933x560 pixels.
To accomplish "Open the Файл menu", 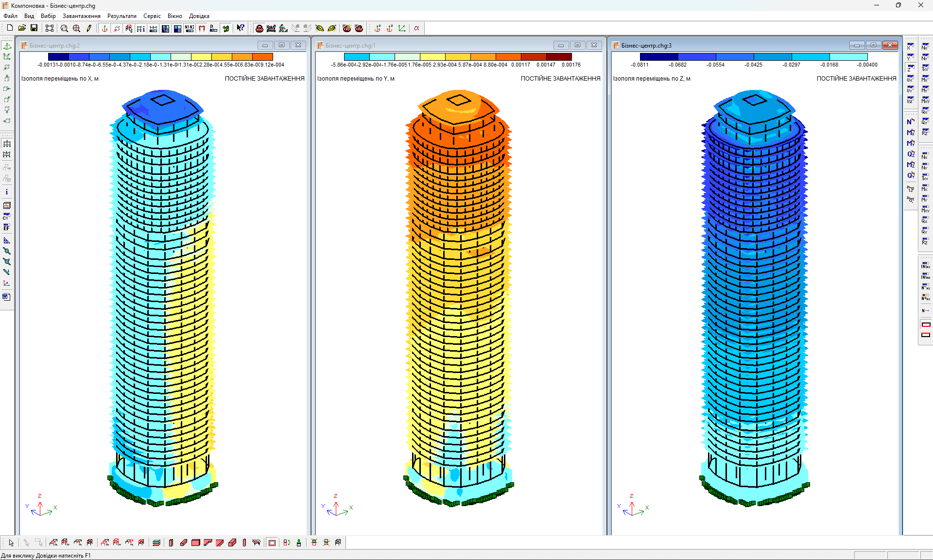I will (x=10, y=16).
